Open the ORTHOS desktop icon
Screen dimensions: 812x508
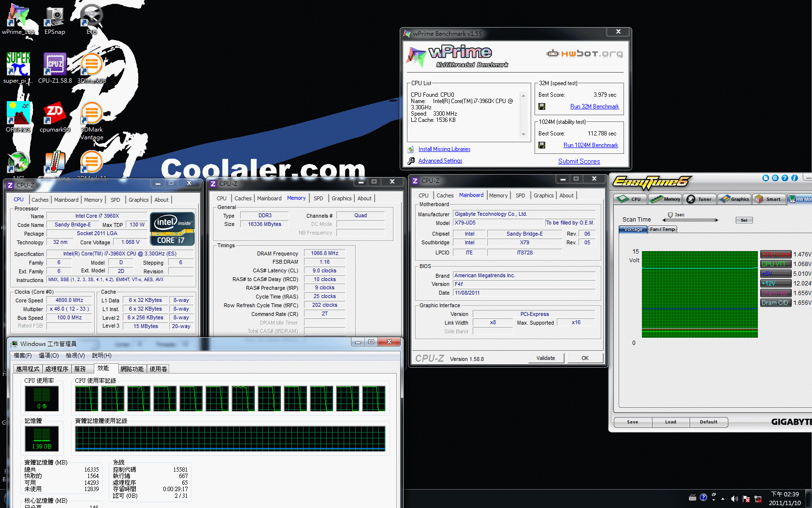click(x=18, y=117)
